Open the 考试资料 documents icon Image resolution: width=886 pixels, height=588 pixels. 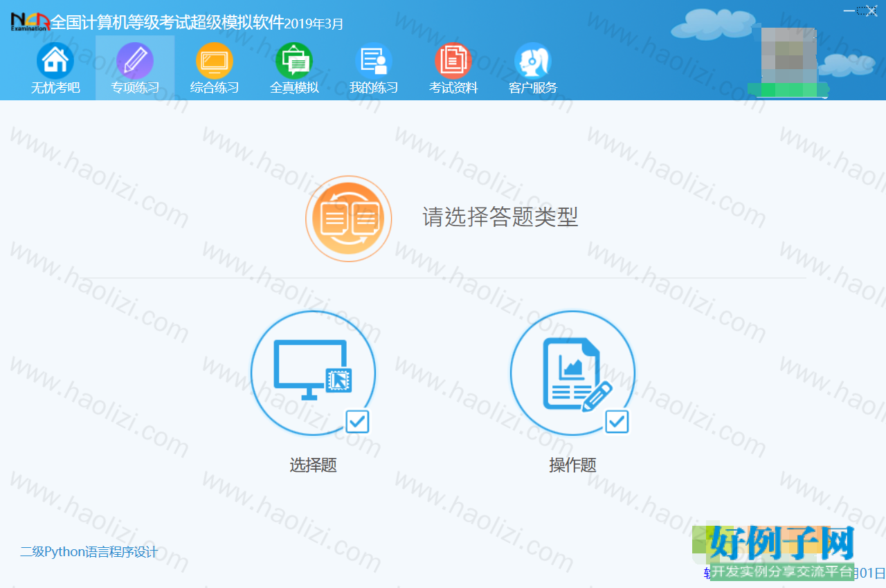tap(453, 61)
